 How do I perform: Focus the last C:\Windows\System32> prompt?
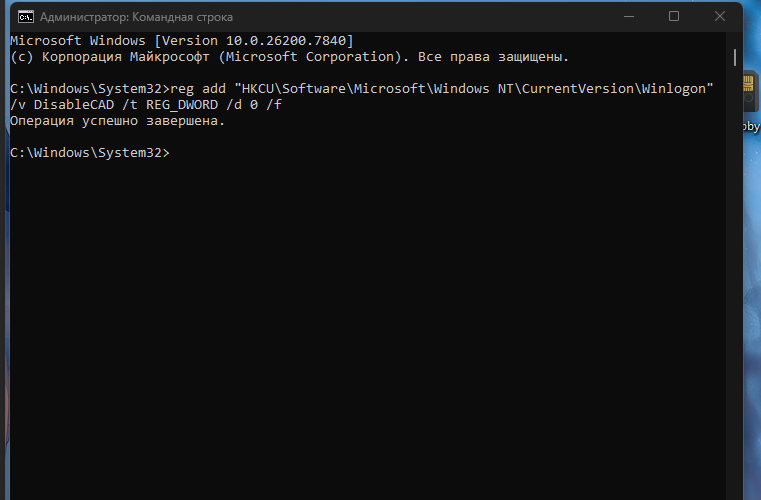point(90,152)
